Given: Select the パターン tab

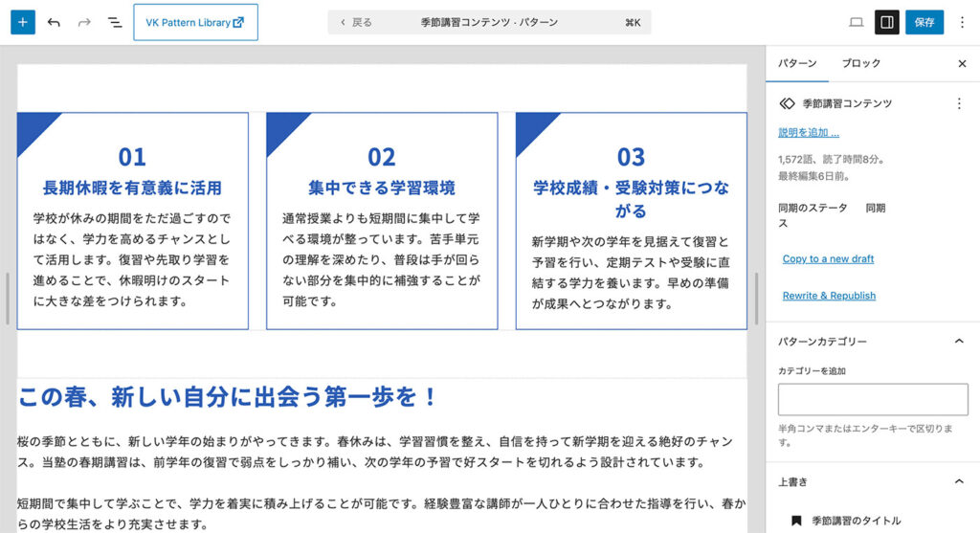Looking at the screenshot, I should point(796,64).
